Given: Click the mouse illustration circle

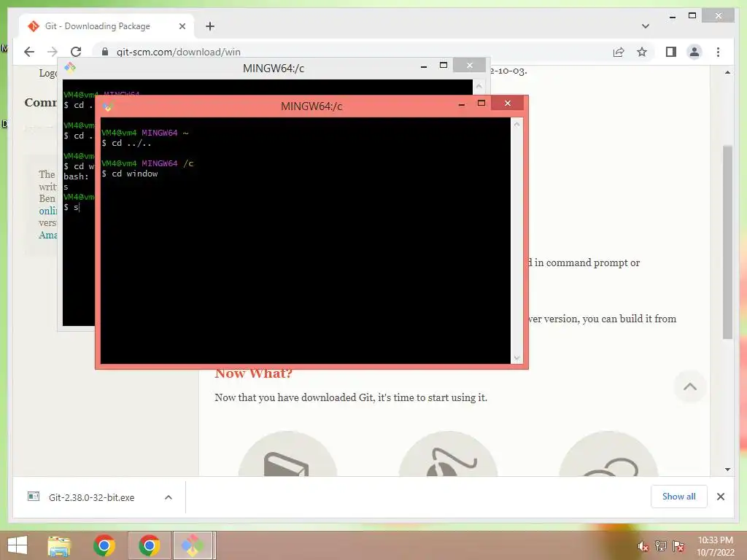Looking at the screenshot, I should [x=448, y=454].
